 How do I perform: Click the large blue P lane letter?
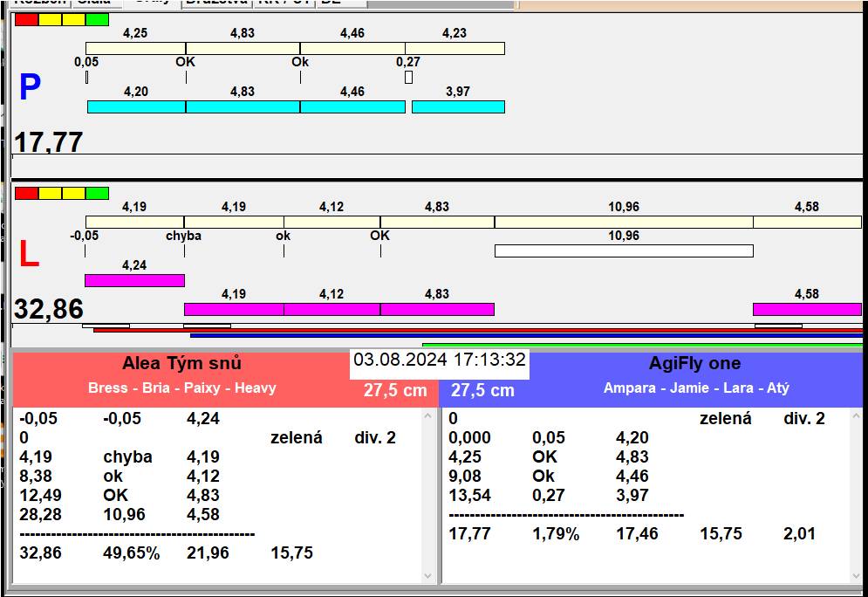(x=30, y=87)
